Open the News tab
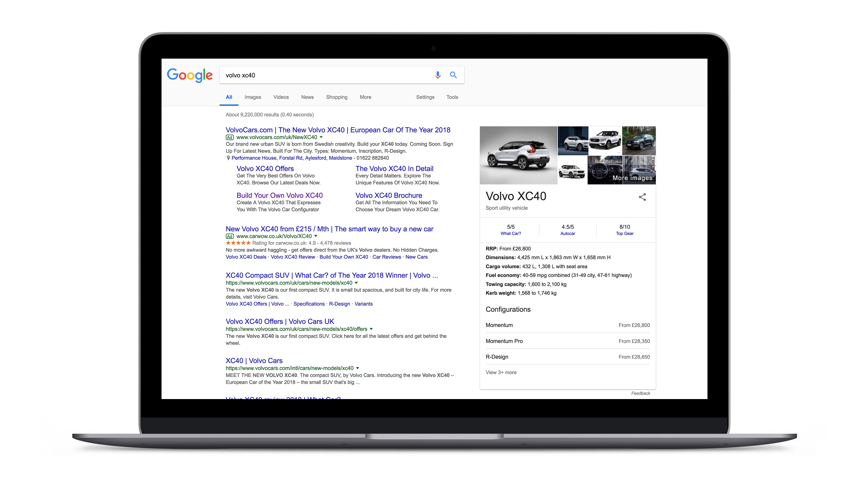 307,97
